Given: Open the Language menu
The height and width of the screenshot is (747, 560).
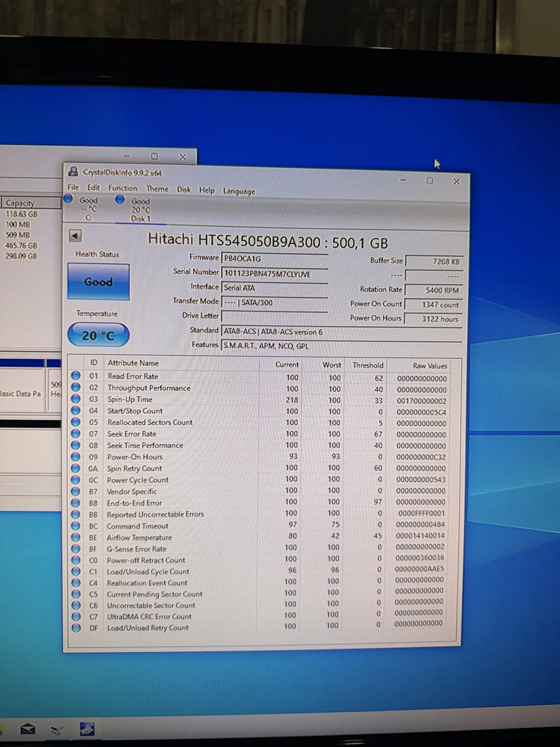Looking at the screenshot, I should coord(239,191).
